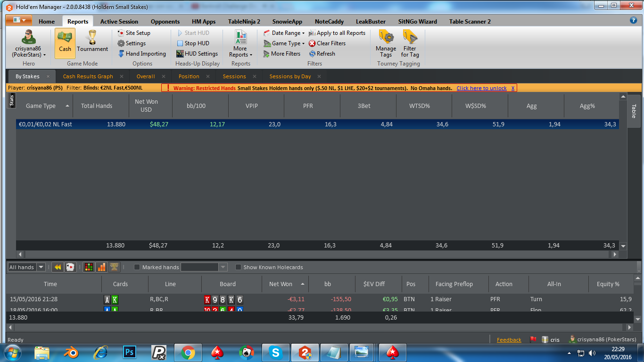Expand the Date Range filter

tap(284, 33)
